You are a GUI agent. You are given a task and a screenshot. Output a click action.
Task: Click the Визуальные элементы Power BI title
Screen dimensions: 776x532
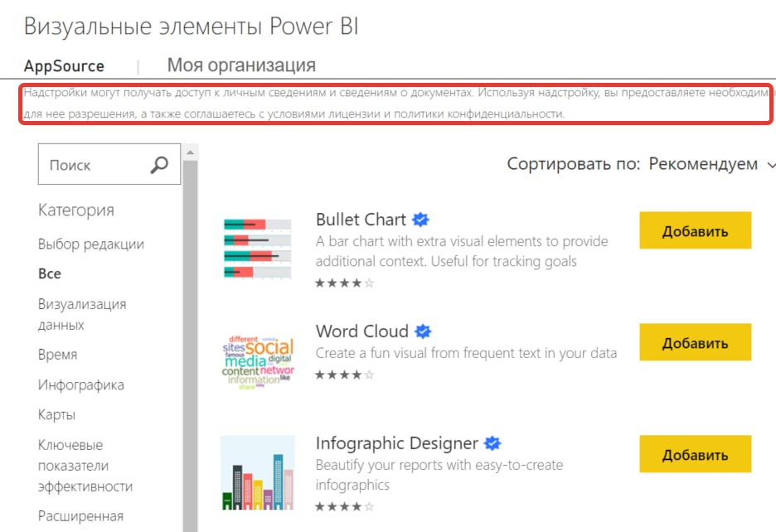coord(191,26)
